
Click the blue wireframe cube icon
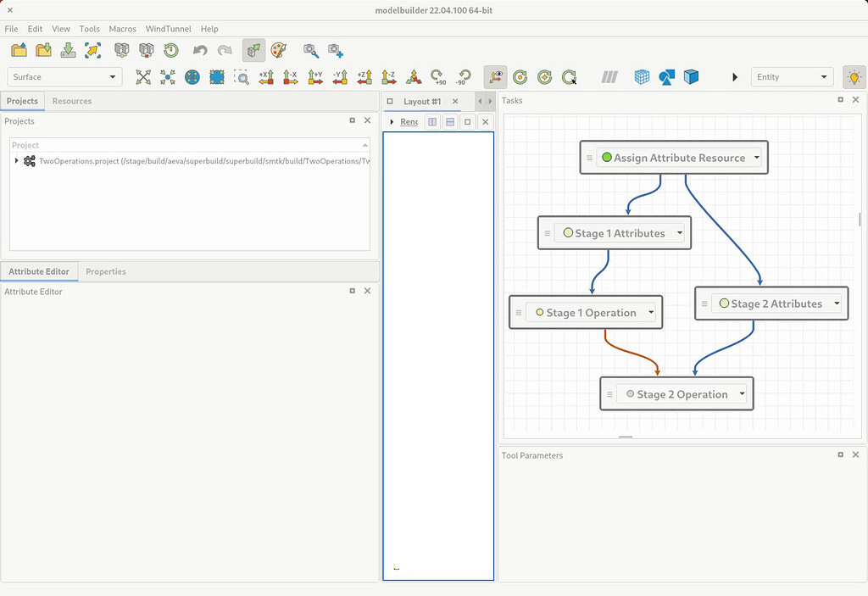coord(643,77)
